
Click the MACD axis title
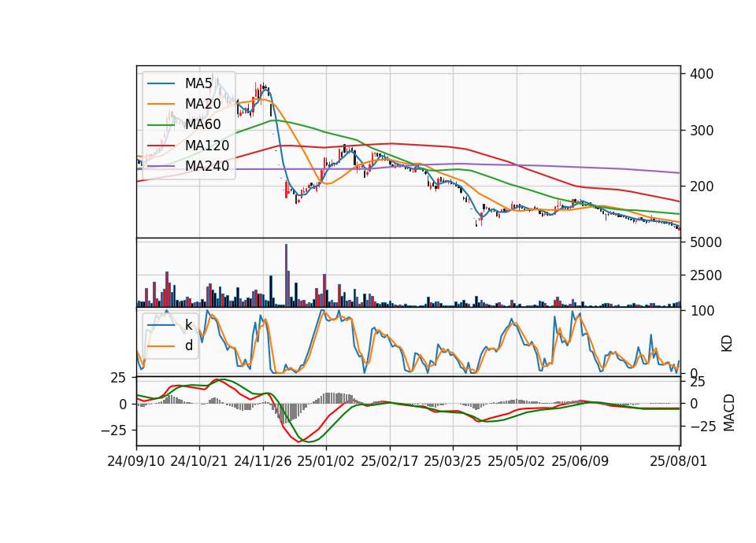click(729, 412)
